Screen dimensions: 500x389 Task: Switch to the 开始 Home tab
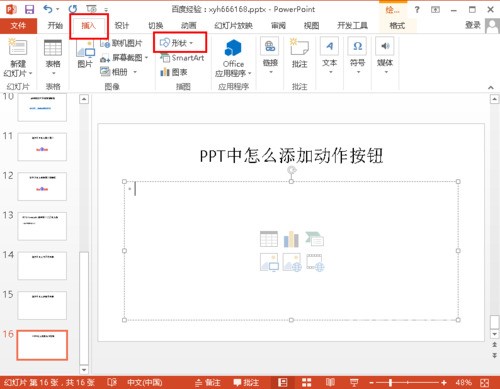pos(55,26)
